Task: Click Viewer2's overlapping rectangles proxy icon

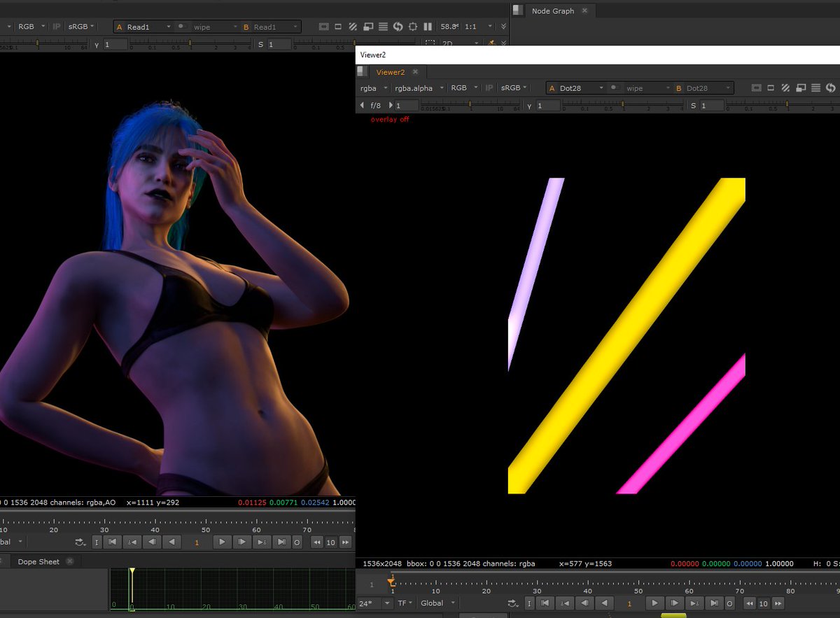Action: click(x=800, y=88)
